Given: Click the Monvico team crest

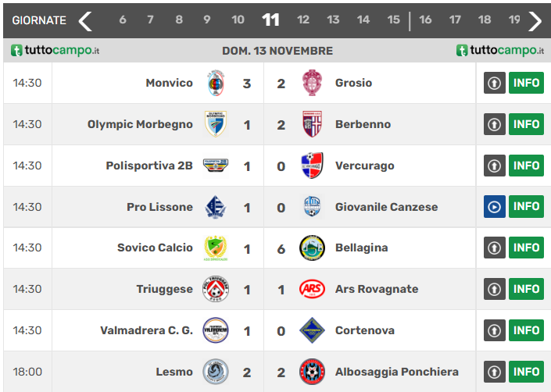Looking at the screenshot, I should tap(216, 83).
